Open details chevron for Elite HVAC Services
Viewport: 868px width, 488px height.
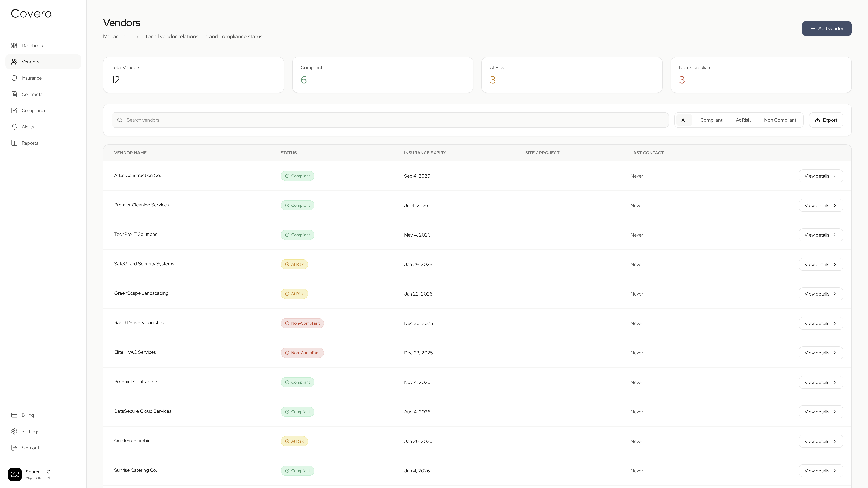point(835,353)
